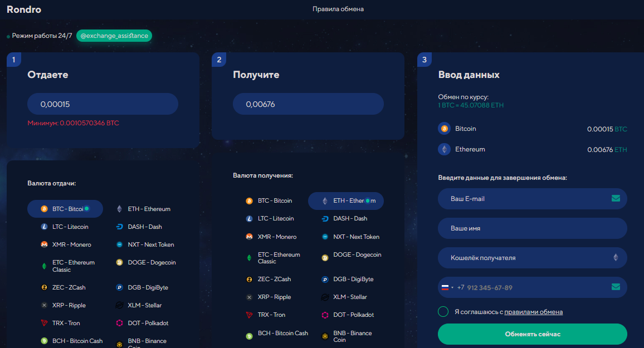
Task: Click the XMR Monero icon in send currency list
Action: (x=44, y=244)
